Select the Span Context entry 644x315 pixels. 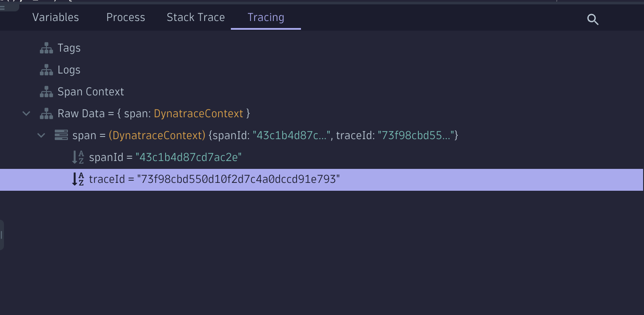[91, 92]
